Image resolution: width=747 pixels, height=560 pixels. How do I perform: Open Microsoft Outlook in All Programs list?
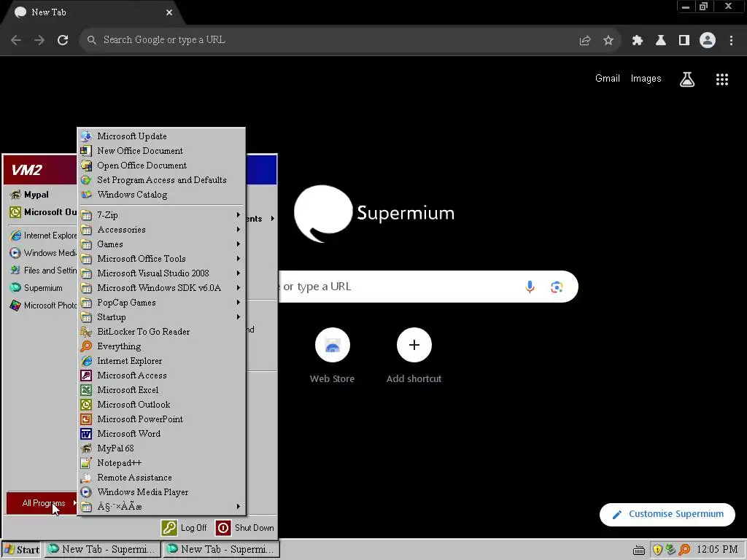point(162,404)
